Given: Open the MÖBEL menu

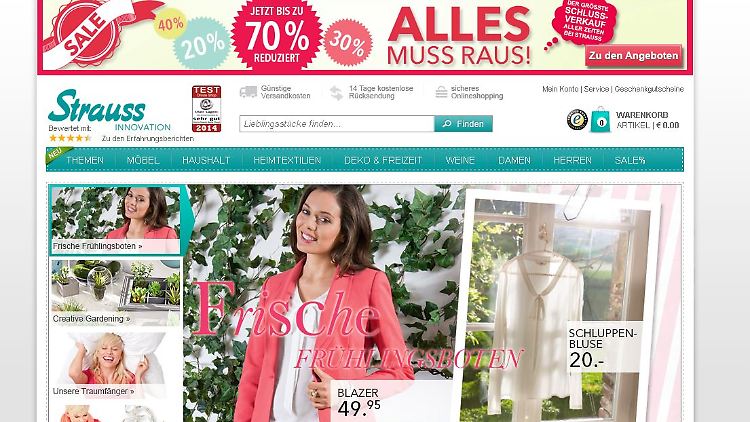Looking at the screenshot, I should click(x=143, y=160).
